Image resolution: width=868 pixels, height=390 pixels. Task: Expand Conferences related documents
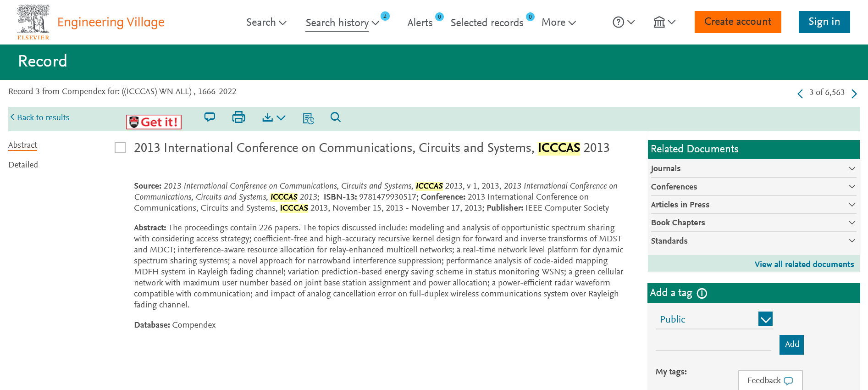coord(753,187)
